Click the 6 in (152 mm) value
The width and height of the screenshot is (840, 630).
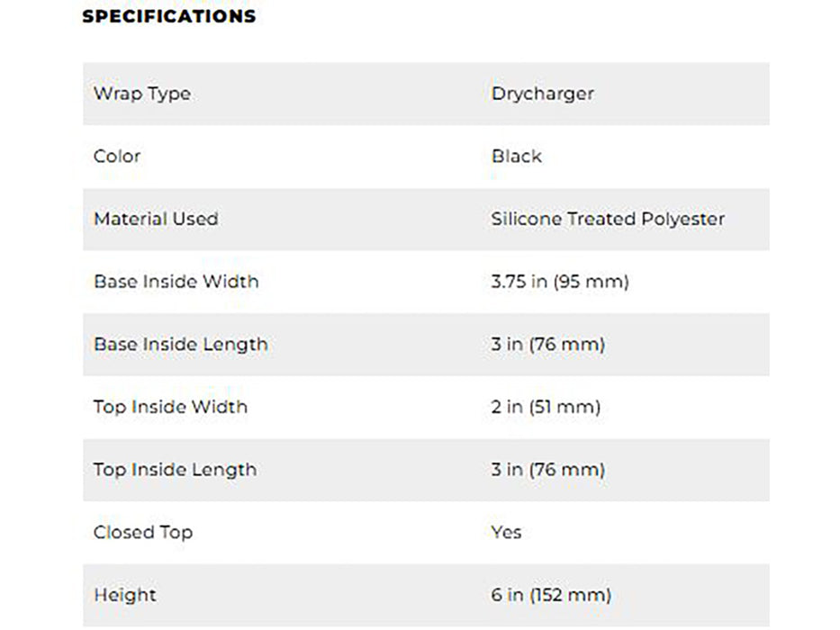click(x=551, y=595)
